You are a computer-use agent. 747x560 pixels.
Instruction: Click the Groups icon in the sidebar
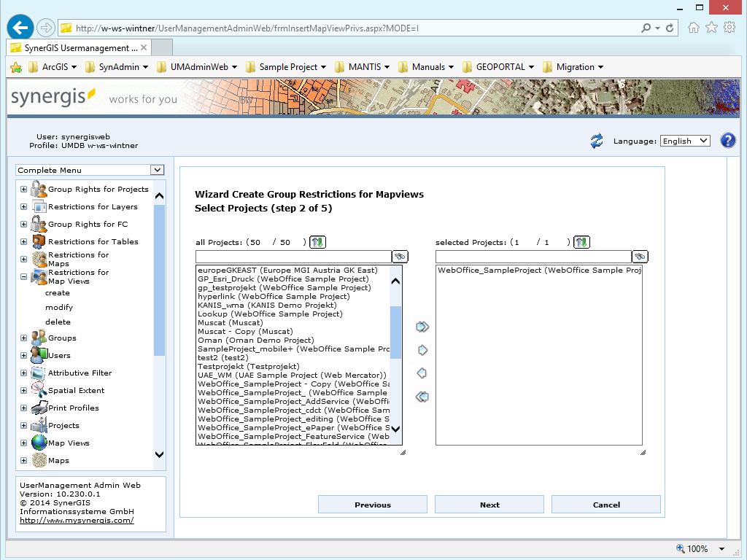click(x=38, y=338)
